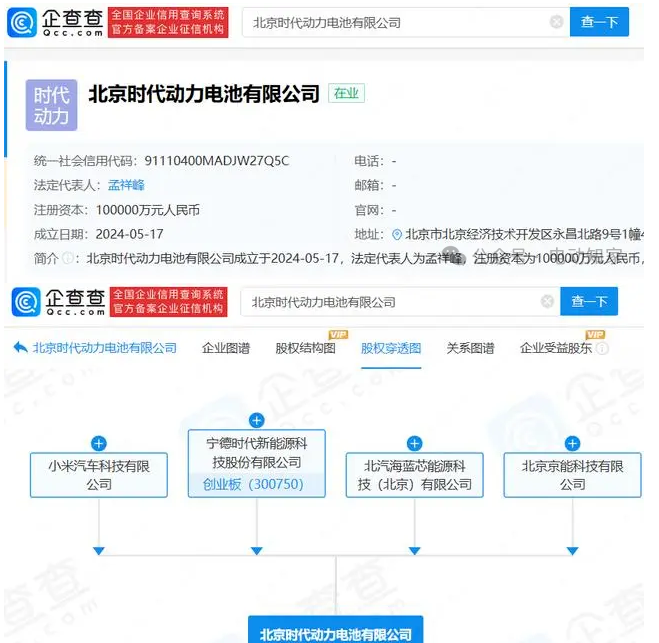Screen dimensions: 659x643
Task: Click the address location pin icon
Action: tap(396, 235)
